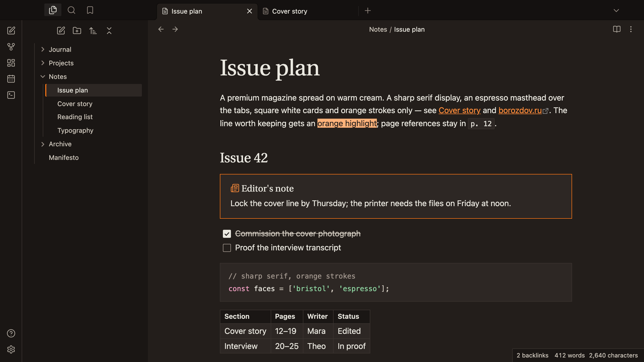Check Proof the interview transcript task
Screen dimensions: 644x362
tap(227, 248)
